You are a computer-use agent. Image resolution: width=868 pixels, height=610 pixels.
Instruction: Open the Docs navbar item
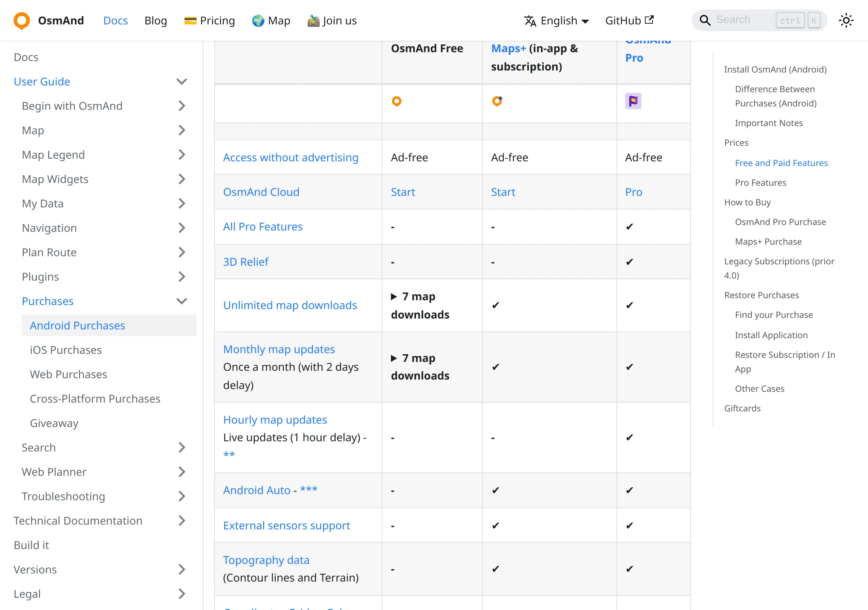pos(115,20)
